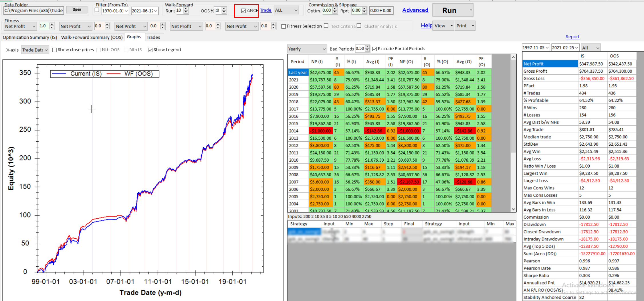Expand the Yearly period dropdown
The height and width of the screenshot is (301, 644).
(x=307, y=49)
